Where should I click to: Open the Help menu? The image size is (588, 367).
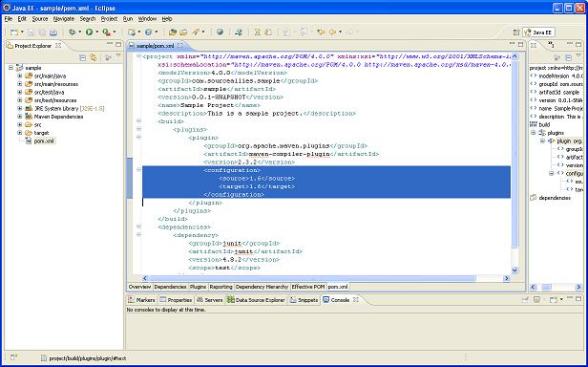pyautogui.click(x=167, y=19)
